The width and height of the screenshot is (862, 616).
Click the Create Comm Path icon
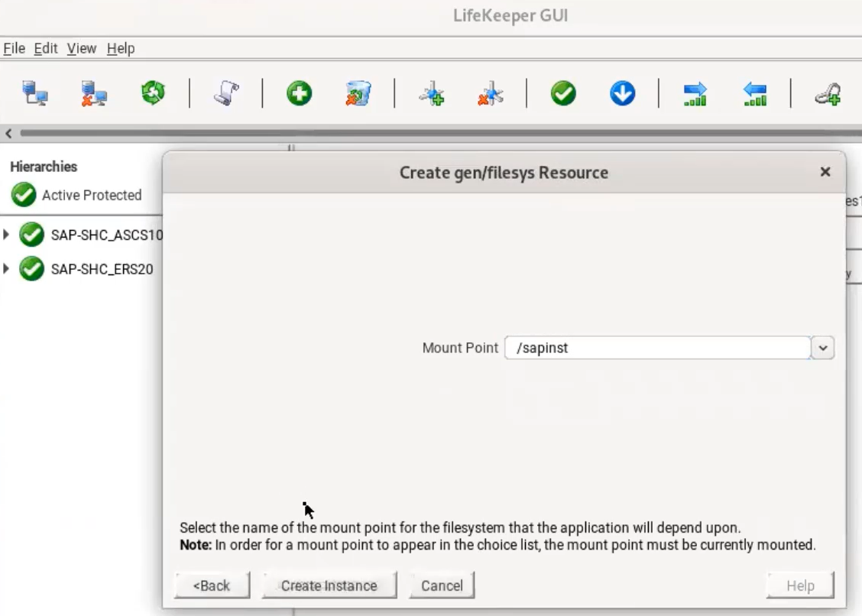432,93
